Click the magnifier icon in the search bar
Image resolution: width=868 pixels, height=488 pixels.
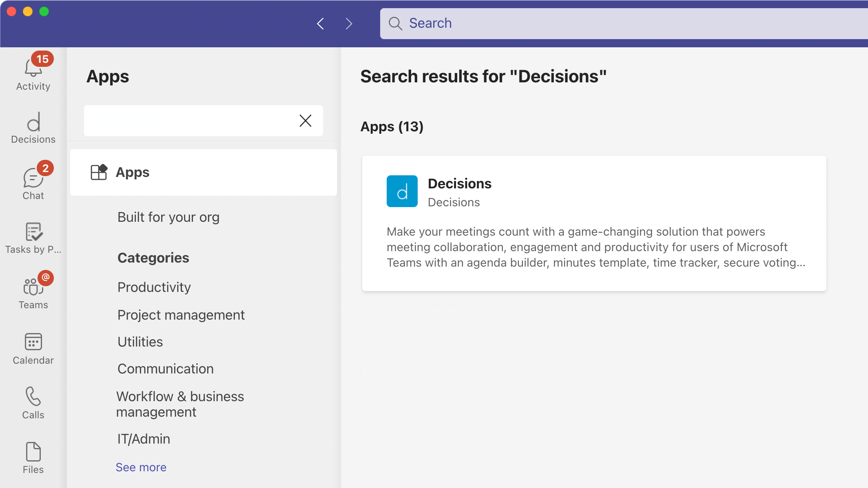tap(395, 23)
